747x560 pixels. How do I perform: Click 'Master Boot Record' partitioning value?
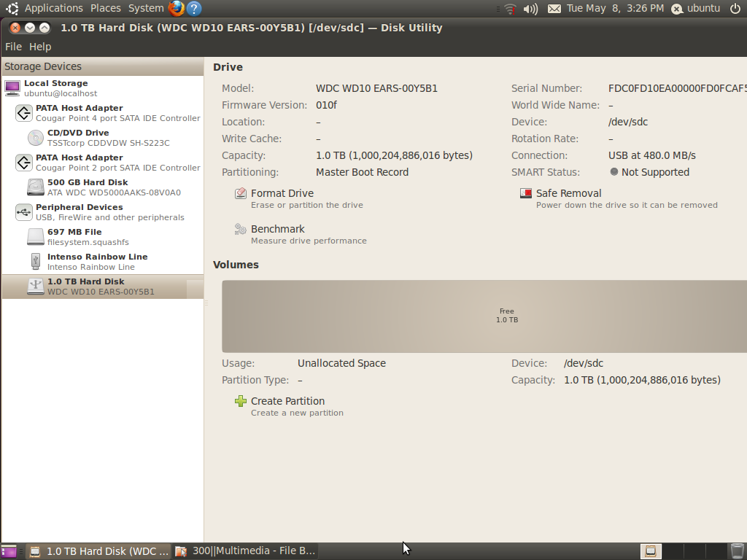click(x=362, y=172)
